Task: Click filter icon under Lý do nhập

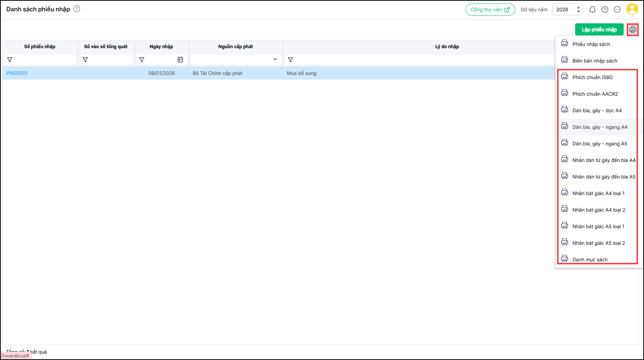Action: pyautogui.click(x=290, y=60)
